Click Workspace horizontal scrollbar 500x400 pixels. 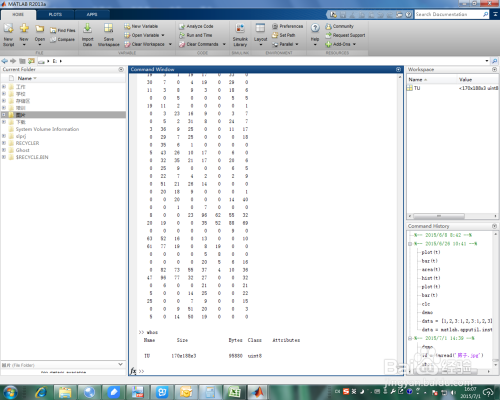[x=439, y=216]
